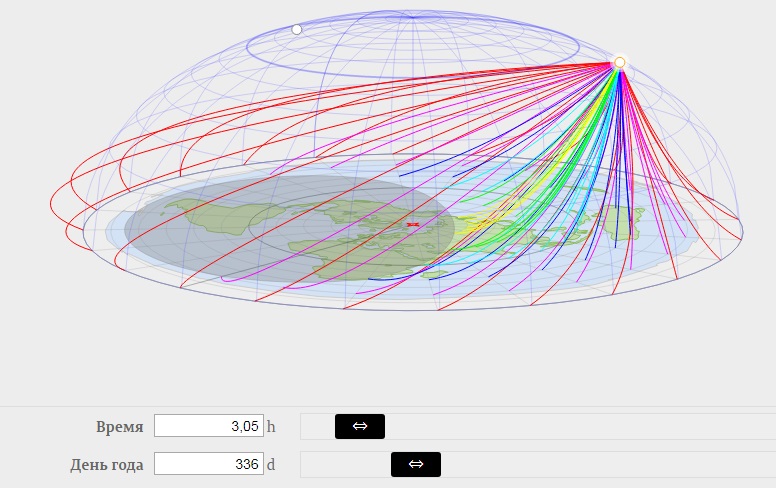Click the dark night shadow on the map

pos(289,229)
